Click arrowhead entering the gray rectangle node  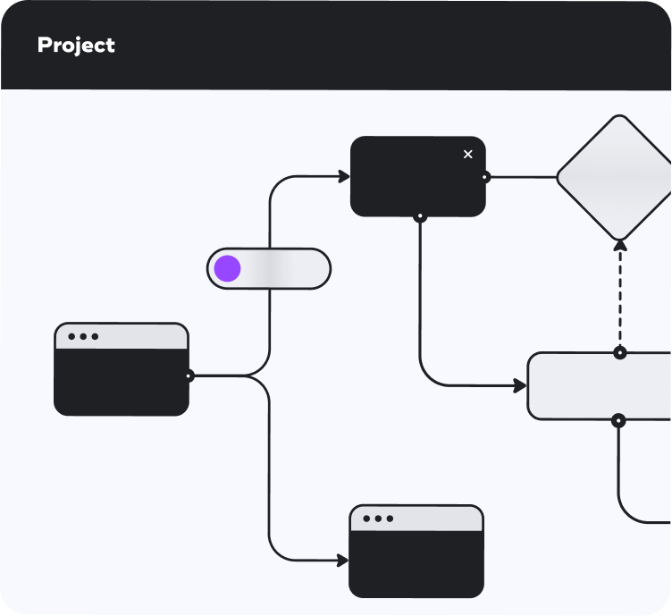tap(520, 386)
